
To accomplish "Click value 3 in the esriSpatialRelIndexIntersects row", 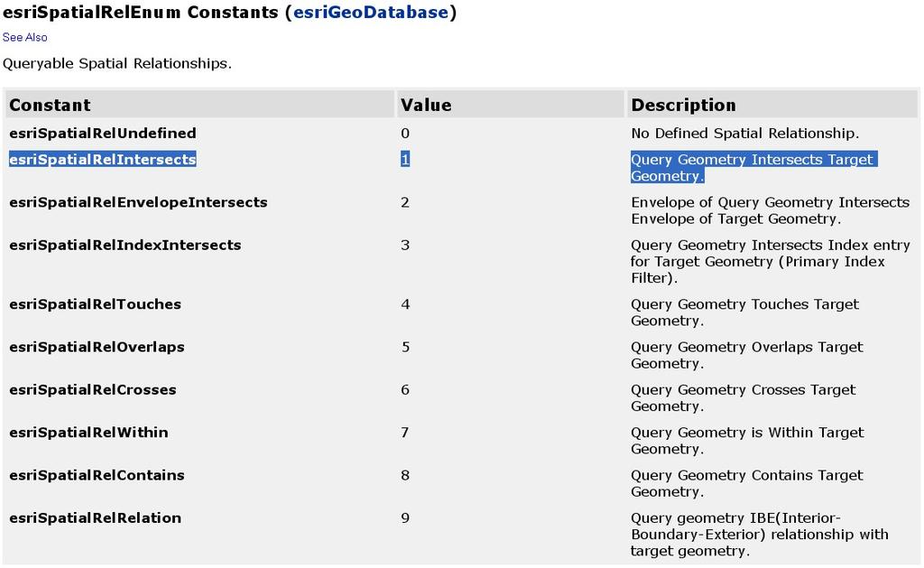I will (405, 245).
